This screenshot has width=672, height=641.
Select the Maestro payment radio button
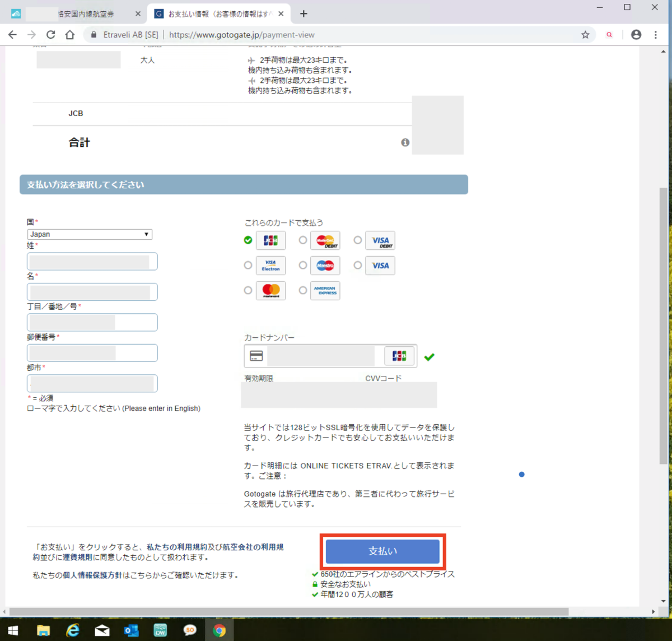pyautogui.click(x=303, y=265)
